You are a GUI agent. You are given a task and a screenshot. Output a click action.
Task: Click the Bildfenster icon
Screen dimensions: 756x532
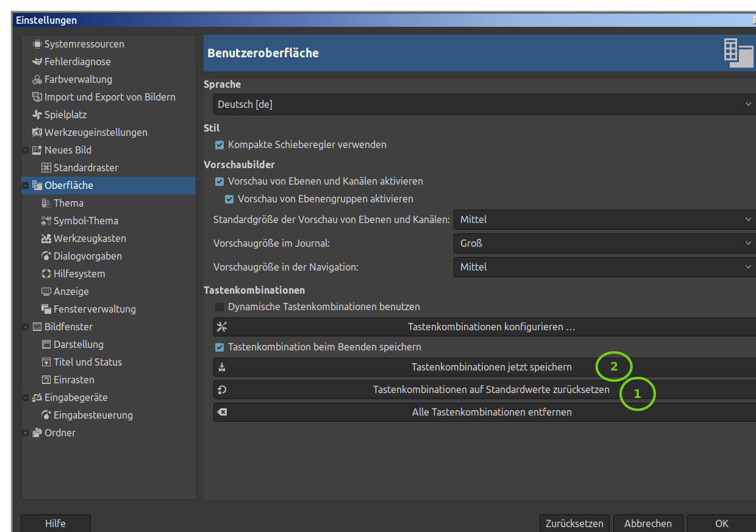[37, 327]
